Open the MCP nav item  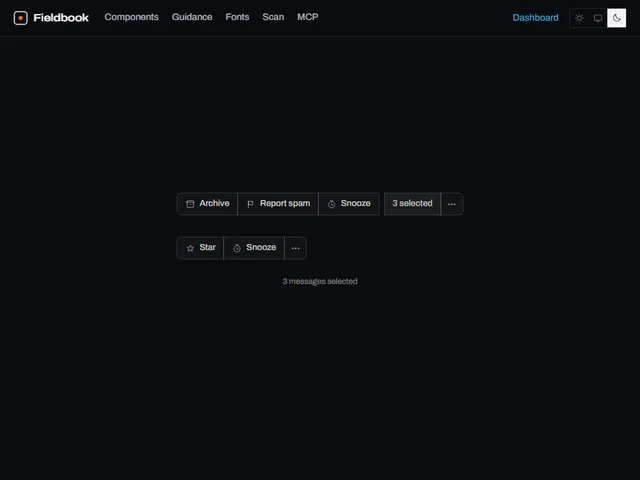click(308, 17)
